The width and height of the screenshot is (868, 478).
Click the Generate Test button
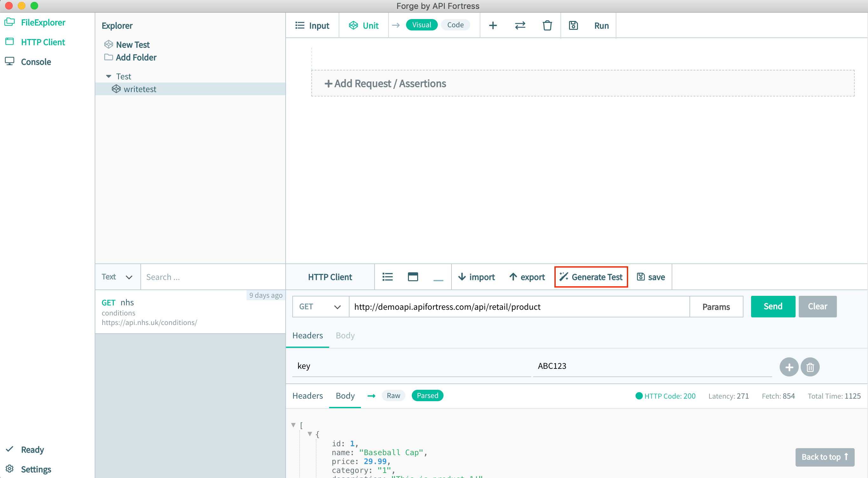tap(591, 277)
